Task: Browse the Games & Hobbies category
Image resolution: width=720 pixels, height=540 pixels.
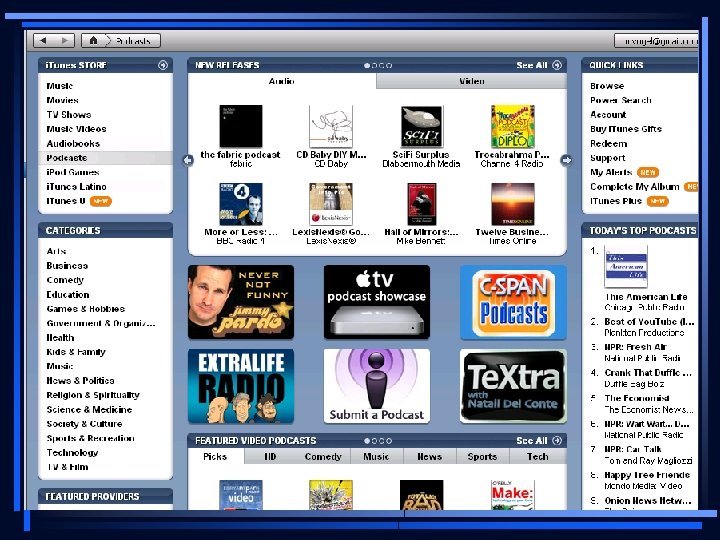Action: pos(86,309)
